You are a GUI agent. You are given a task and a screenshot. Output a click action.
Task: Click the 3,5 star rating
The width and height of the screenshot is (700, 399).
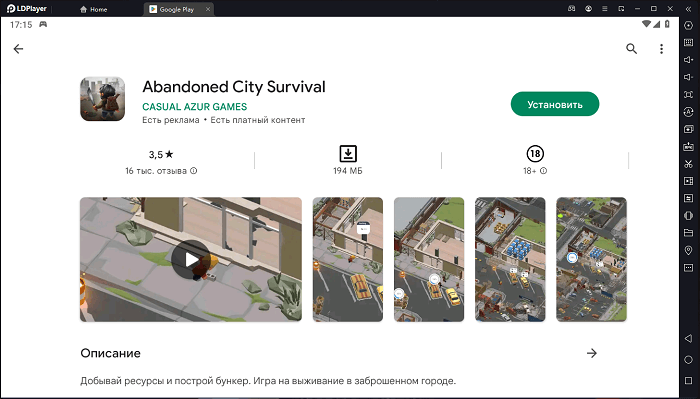(x=161, y=154)
